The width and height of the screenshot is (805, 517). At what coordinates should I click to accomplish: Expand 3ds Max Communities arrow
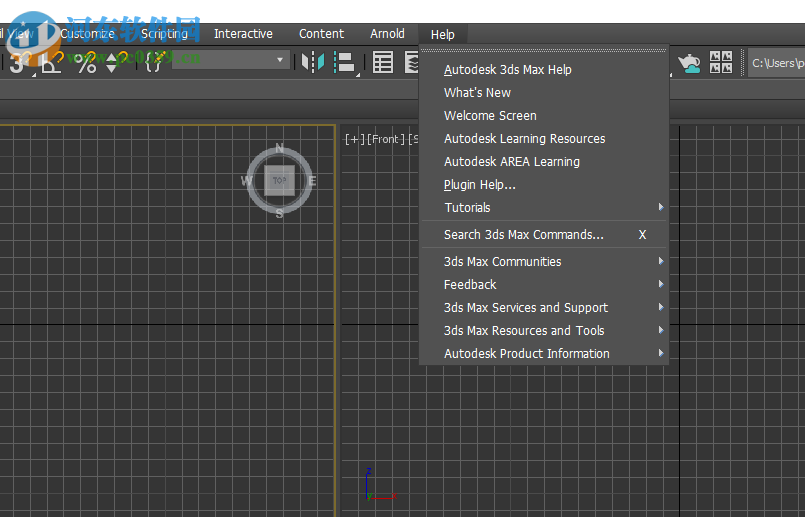pos(661,261)
